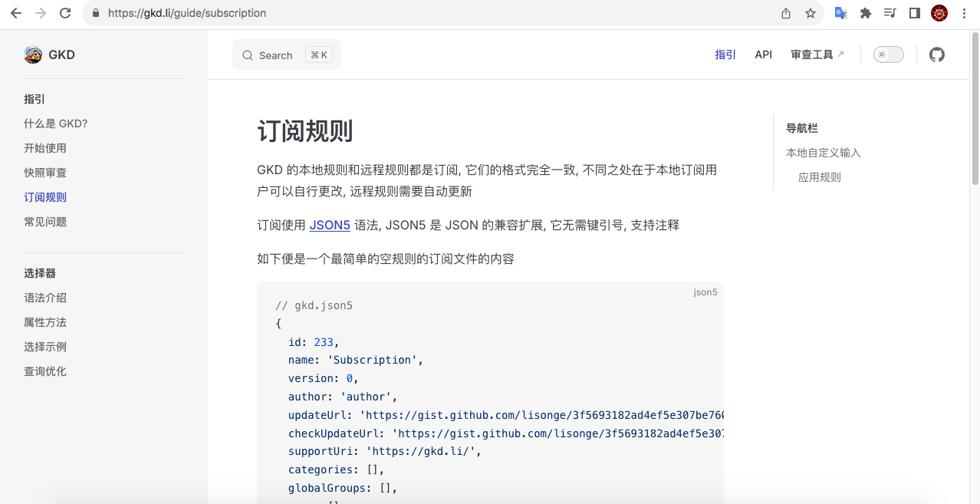The width and height of the screenshot is (980, 504).
Task: Open sidebar page 语法介绍
Action: 45,298
